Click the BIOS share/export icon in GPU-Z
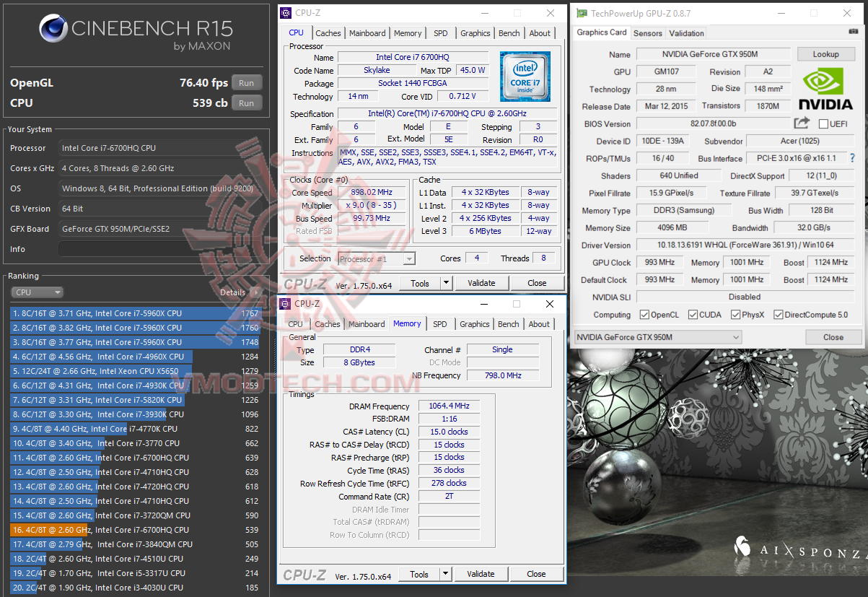The height and width of the screenshot is (597, 868). [801, 123]
